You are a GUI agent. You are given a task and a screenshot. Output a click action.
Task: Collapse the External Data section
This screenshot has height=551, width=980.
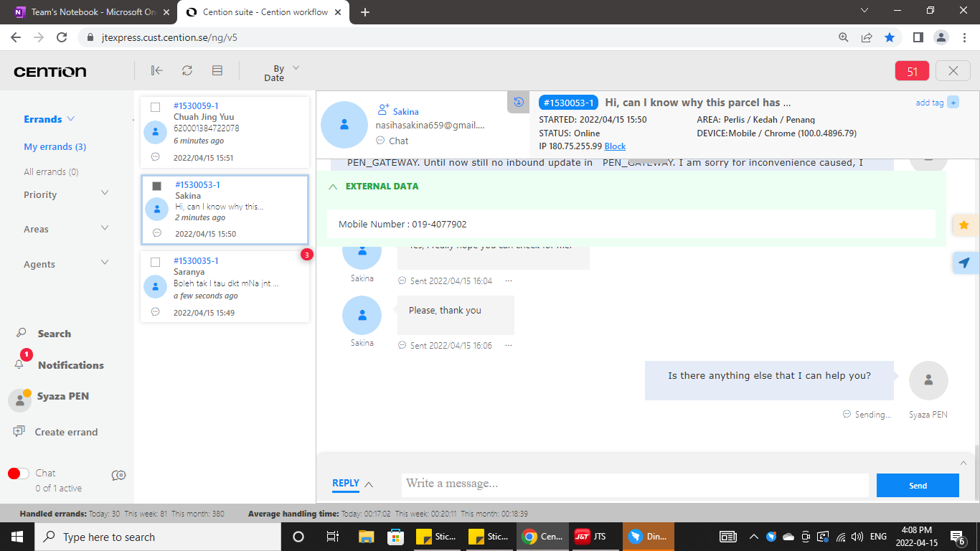pos(333,187)
